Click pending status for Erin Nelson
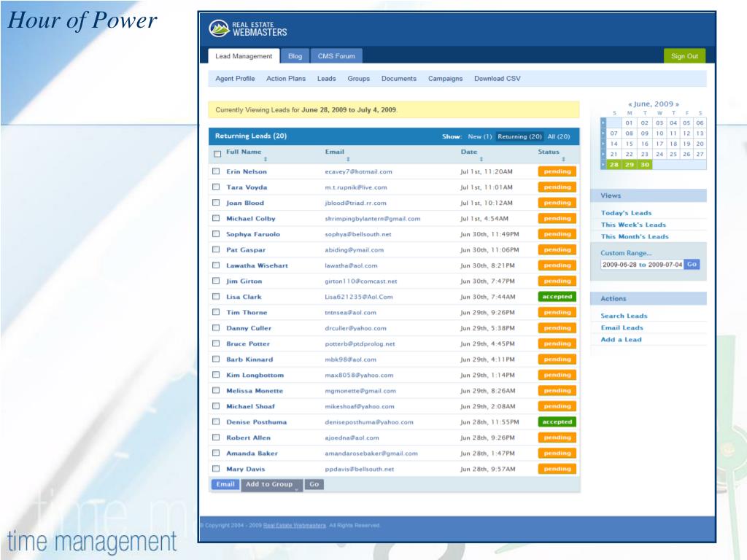Image resolution: width=747 pixels, height=560 pixels. [x=557, y=171]
